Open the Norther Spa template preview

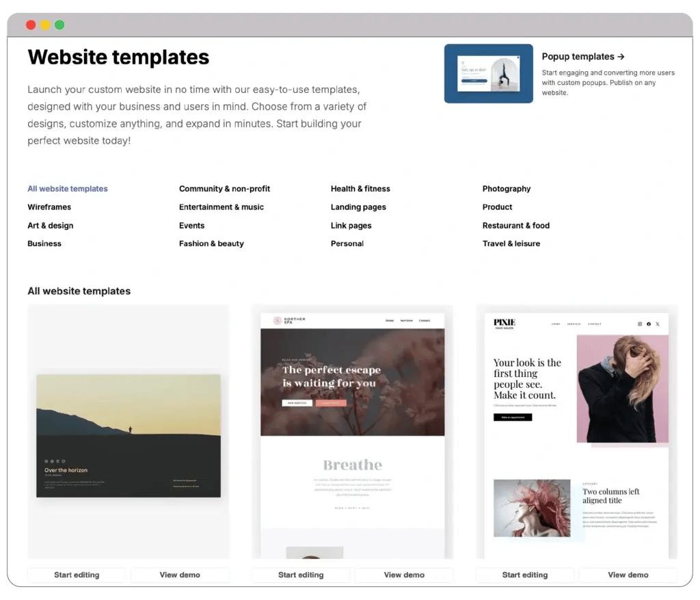coord(353,432)
